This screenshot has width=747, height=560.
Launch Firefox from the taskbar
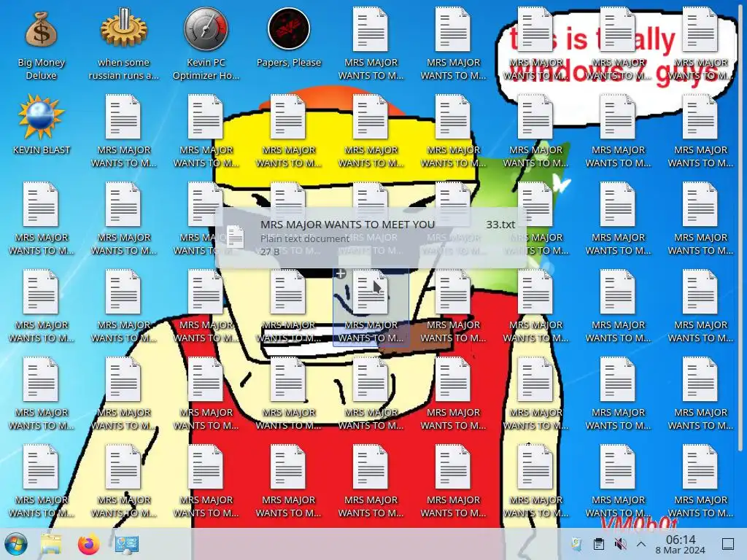(x=88, y=544)
